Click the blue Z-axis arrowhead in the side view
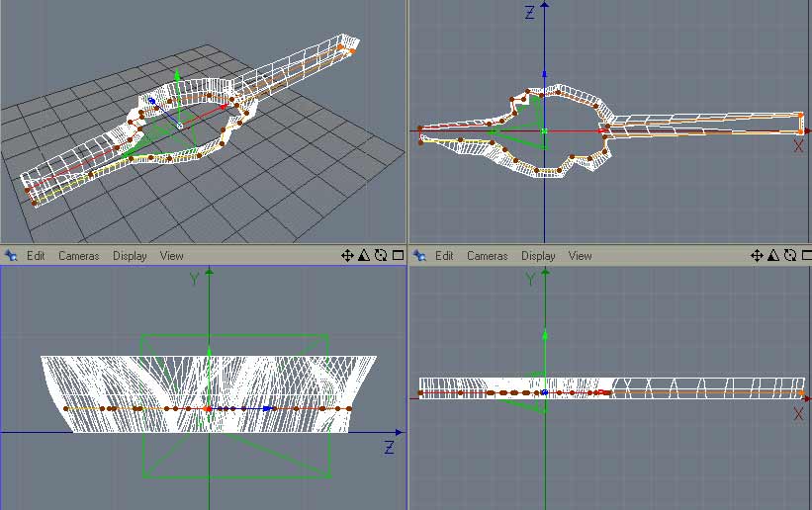 point(268,408)
